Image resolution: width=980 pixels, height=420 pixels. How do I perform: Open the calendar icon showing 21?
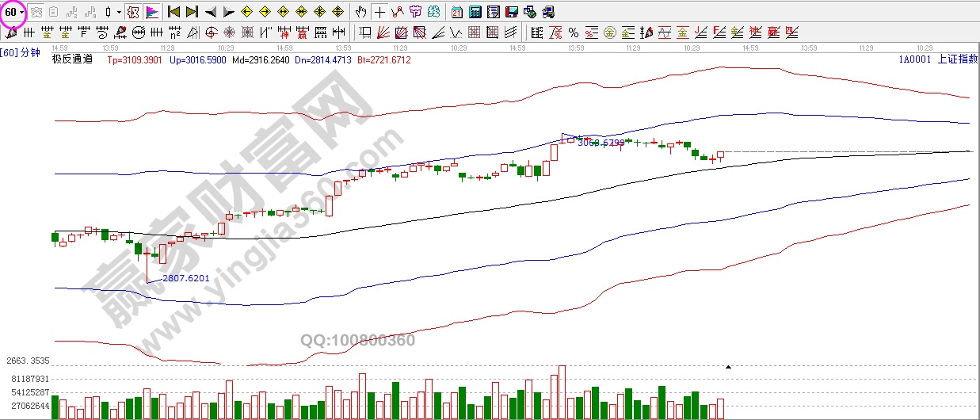[x=457, y=12]
